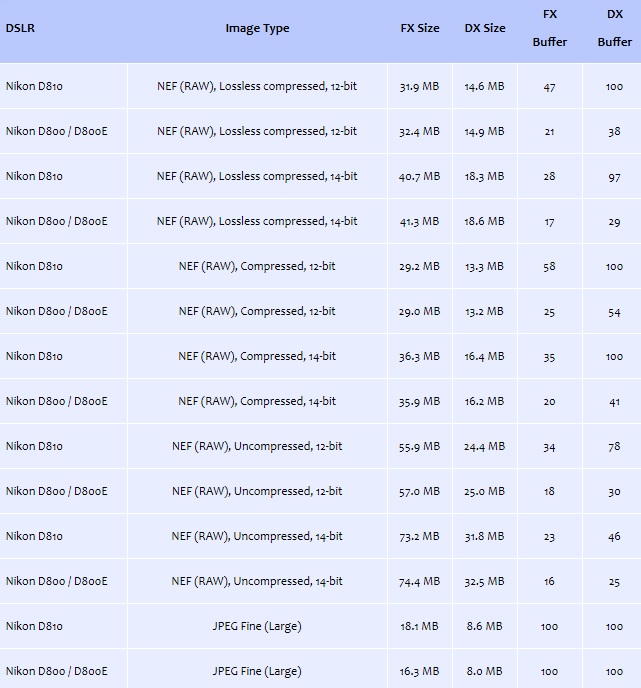Viewport: 641px width, 688px height.
Task: Click the FX Buffer column header
Action: pyautogui.click(x=550, y=28)
